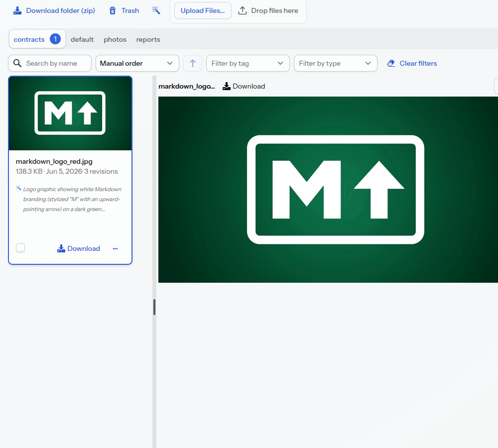Click the large Markdown logo preview image
The image size is (498, 448).
(x=328, y=190)
